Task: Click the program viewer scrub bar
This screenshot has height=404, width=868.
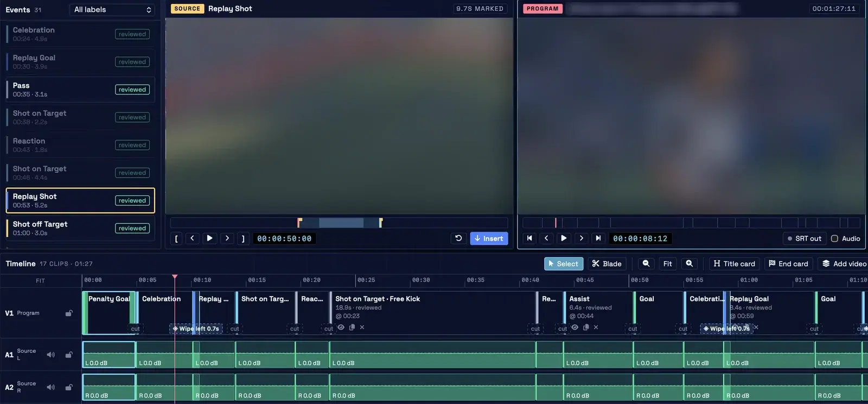Action: 691,223
